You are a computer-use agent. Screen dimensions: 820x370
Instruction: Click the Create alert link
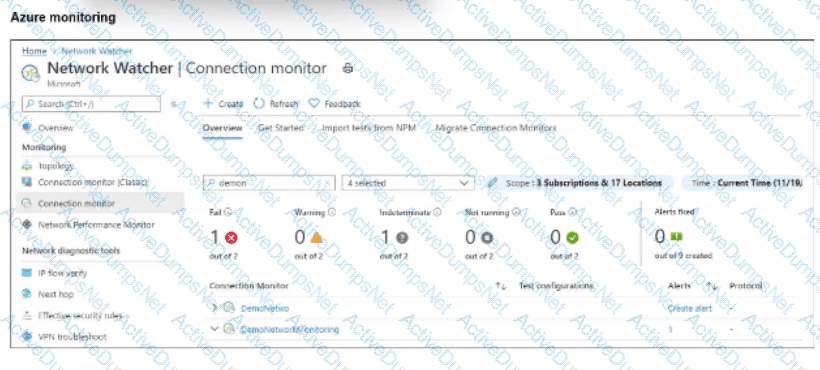690,308
